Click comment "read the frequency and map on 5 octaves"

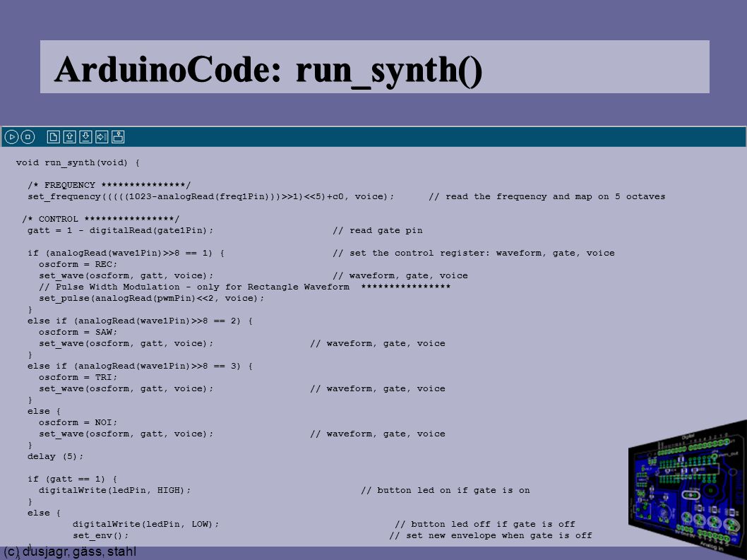(x=547, y=196)
